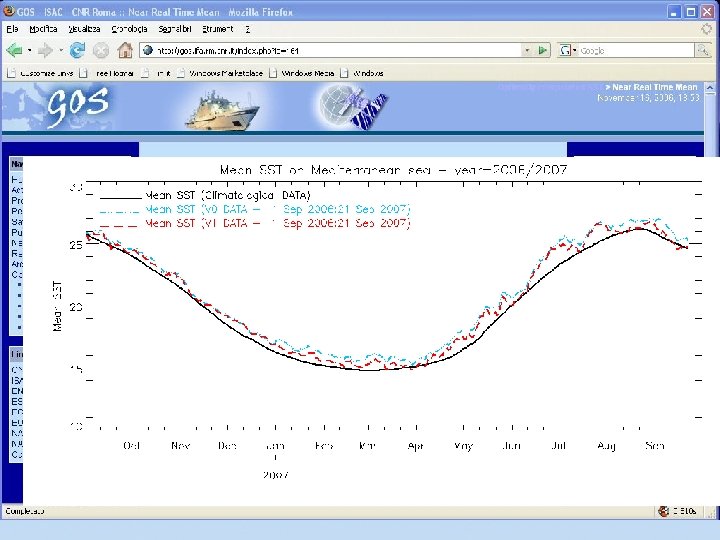Screen dimensions: 720x540
Task: Click the site globe icon in the address bar
Action: pyautogui.click(x=148, y=50)
